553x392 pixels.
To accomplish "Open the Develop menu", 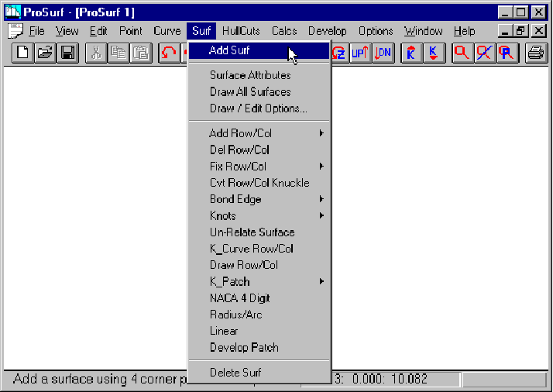I will (x=328, y=31).
